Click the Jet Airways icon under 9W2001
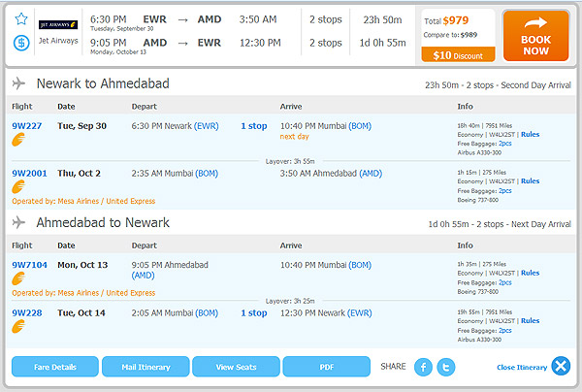 pyautogui.click(x=18, y=186)
